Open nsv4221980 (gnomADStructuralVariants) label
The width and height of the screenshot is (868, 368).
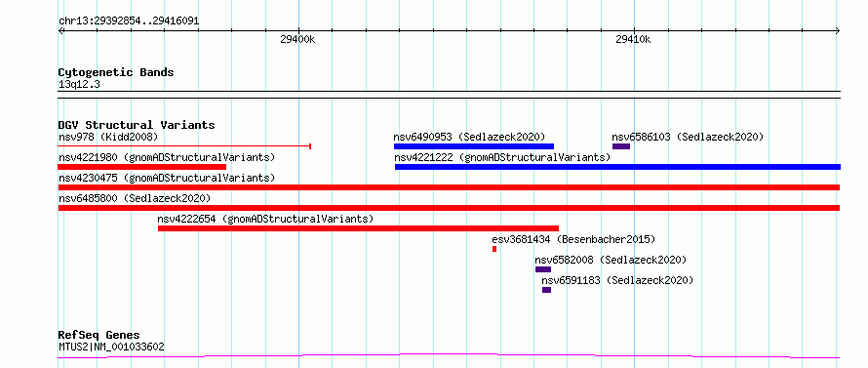coord(167,157)
